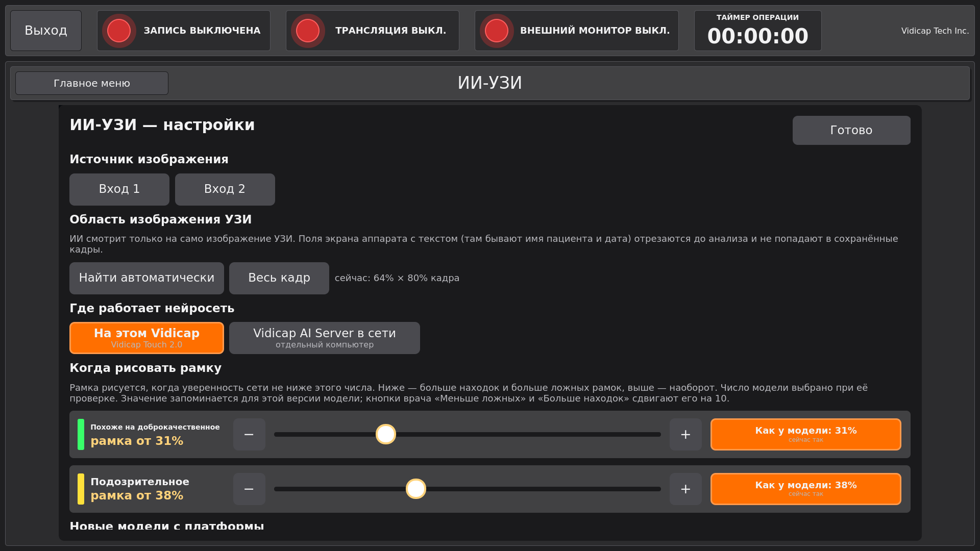Select На этом Vidicap option
Screen dimensions: 980x551
point(146,338)
